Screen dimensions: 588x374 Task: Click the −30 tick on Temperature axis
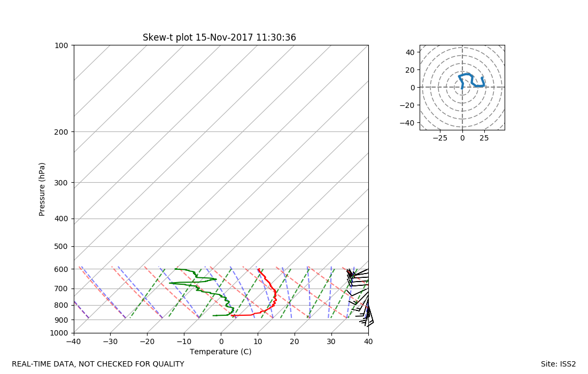(x=111, y=341)
